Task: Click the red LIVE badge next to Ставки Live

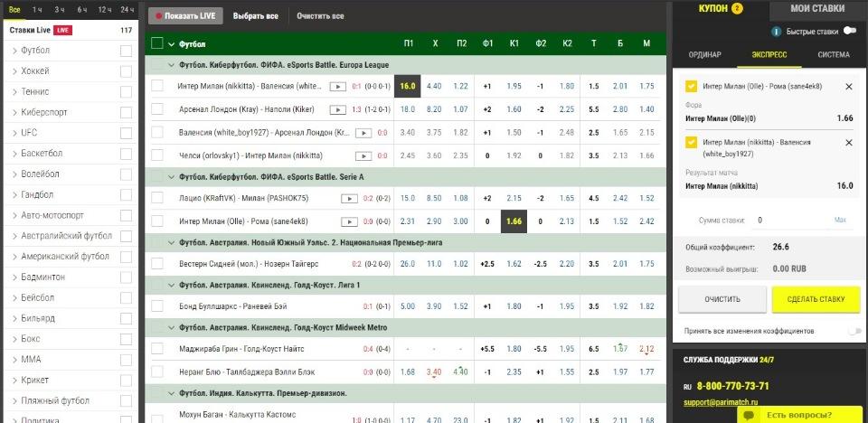Action: [x=62, y=31]
